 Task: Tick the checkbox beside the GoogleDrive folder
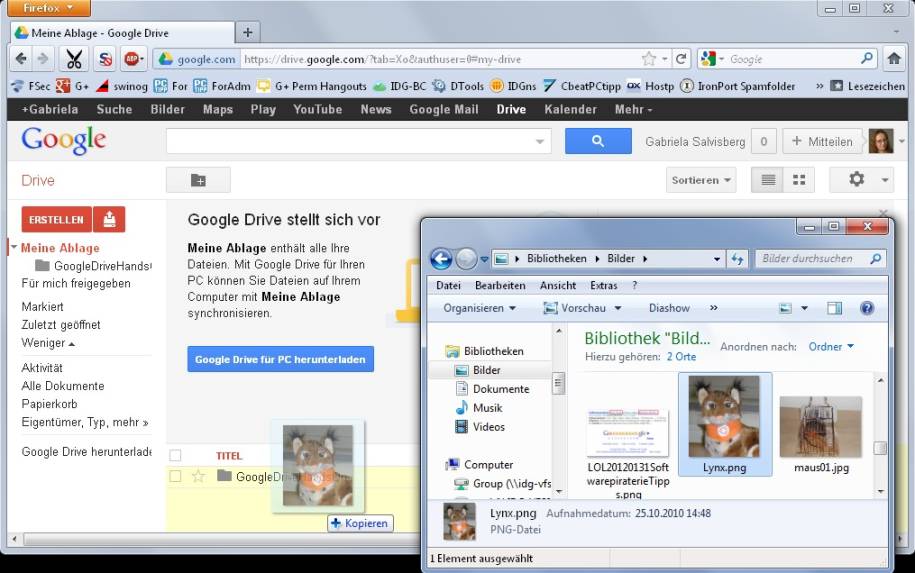click(x=175, y=476)
